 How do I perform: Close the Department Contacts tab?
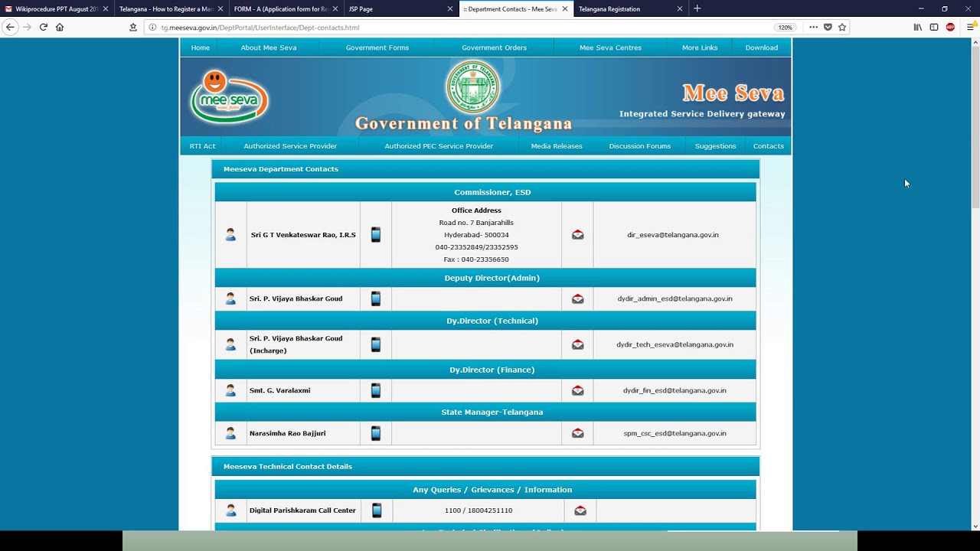point(565,9)
